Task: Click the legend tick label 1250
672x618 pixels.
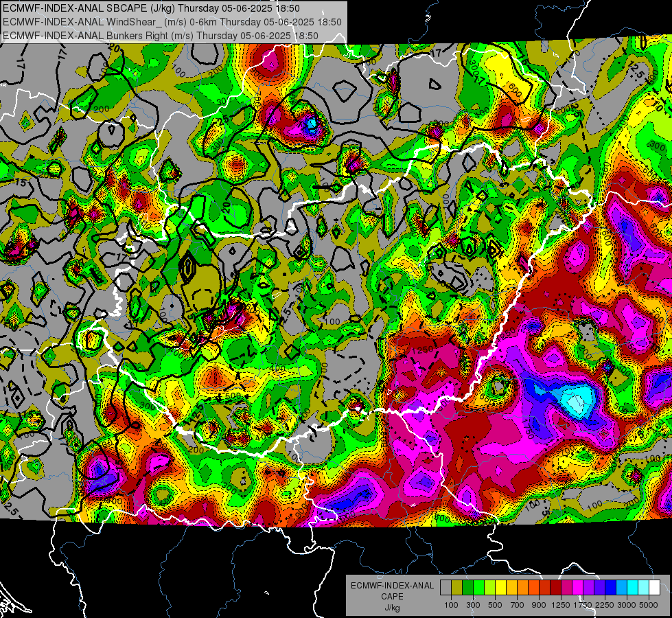Action: [561, 605]
